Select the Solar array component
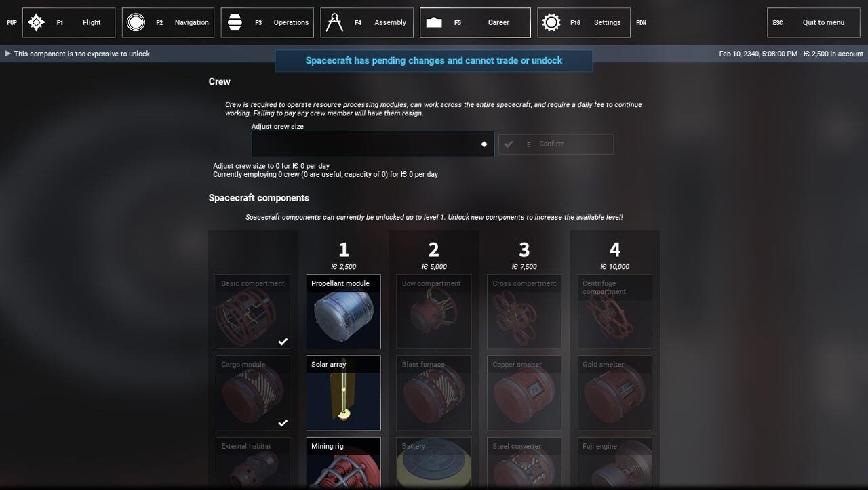The image size is (868, 490). click(343, 393)
